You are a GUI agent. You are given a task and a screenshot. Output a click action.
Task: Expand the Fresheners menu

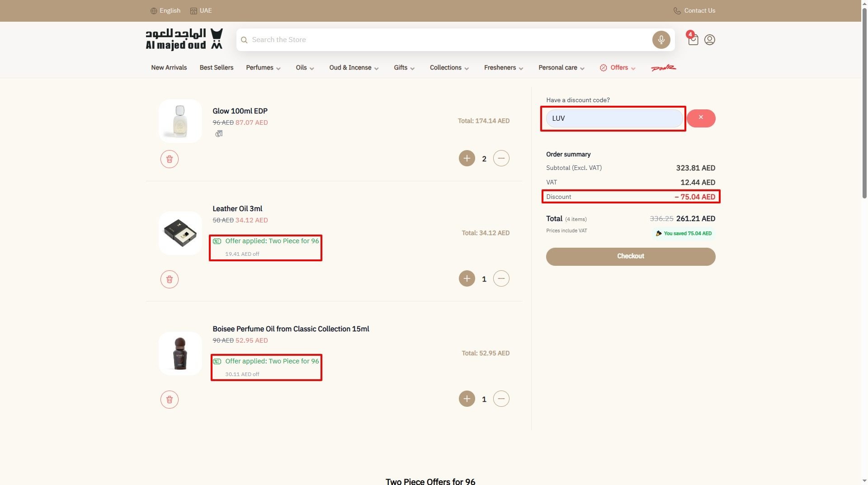coord(504,68)
